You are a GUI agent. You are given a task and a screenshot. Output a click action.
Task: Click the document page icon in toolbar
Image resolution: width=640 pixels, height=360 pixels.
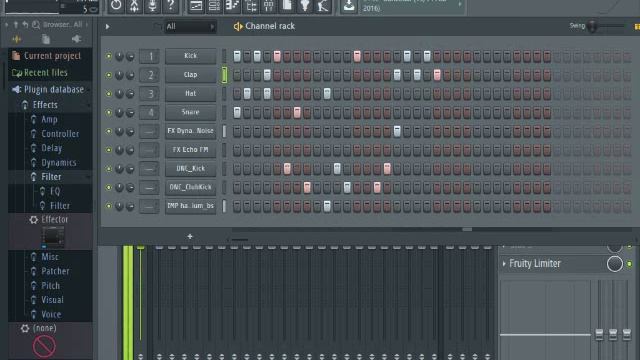tap(287, 5)
